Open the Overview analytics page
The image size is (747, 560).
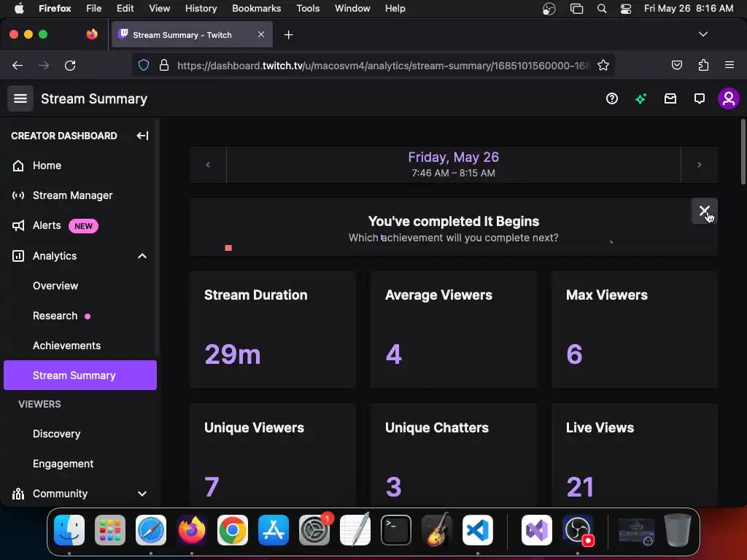point(55,286)
